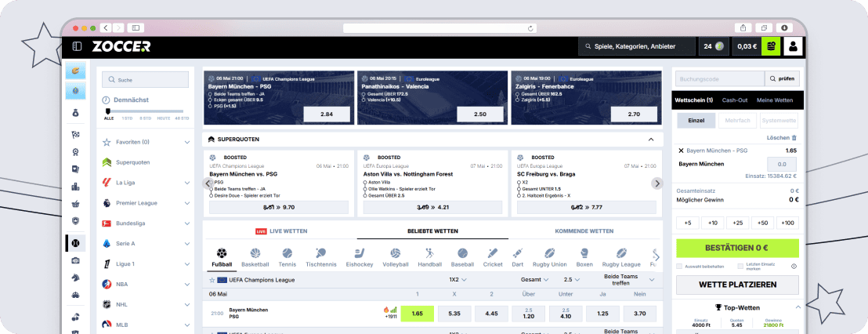
Task: Collapse the Top-Wetten panel
Action: coord(797,307)
